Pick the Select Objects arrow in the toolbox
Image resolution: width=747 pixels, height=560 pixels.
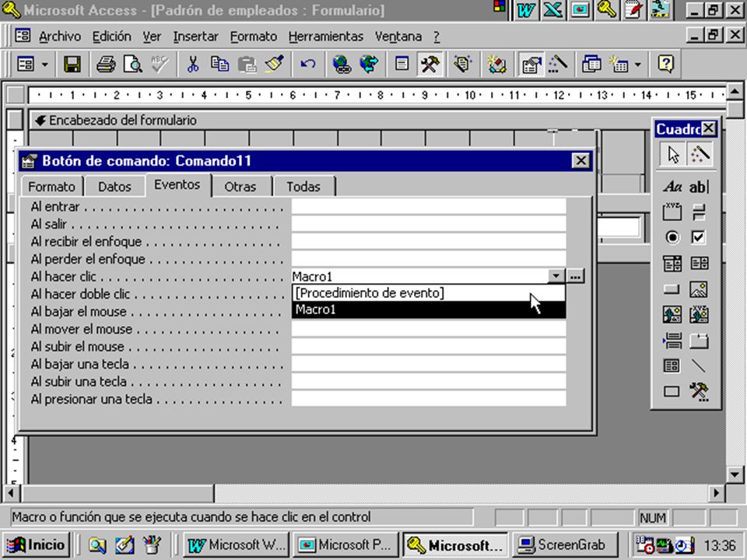pos(672,154)
